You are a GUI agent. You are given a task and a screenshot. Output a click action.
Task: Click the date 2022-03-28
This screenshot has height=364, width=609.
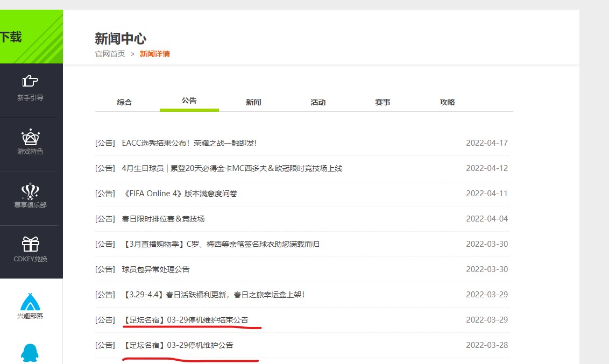[x=487, y=345]
